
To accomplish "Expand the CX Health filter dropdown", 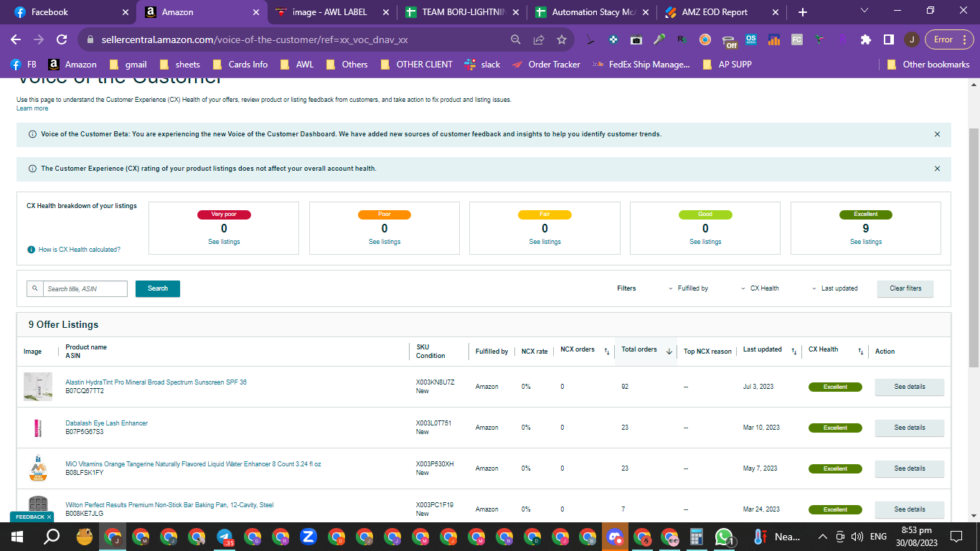I will pyautogui.click(x=760, y=288).
